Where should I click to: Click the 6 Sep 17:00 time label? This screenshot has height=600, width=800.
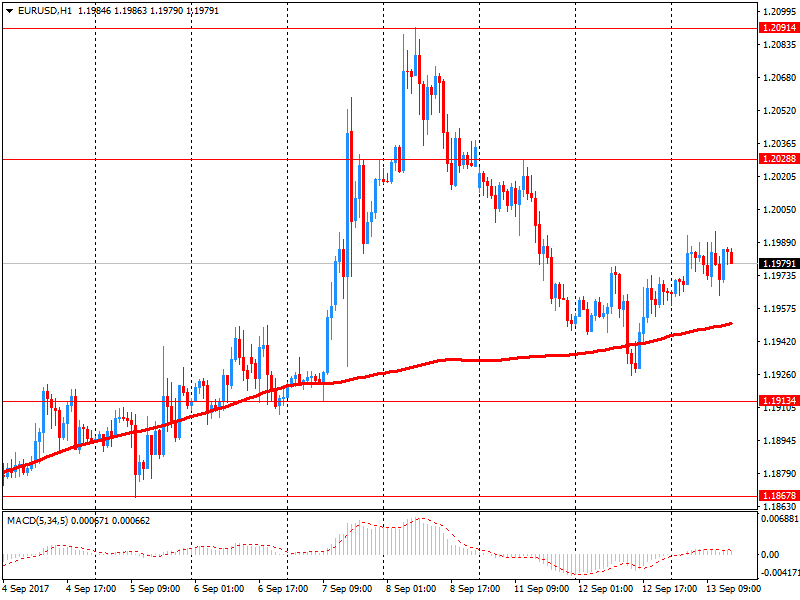[283, 589]
